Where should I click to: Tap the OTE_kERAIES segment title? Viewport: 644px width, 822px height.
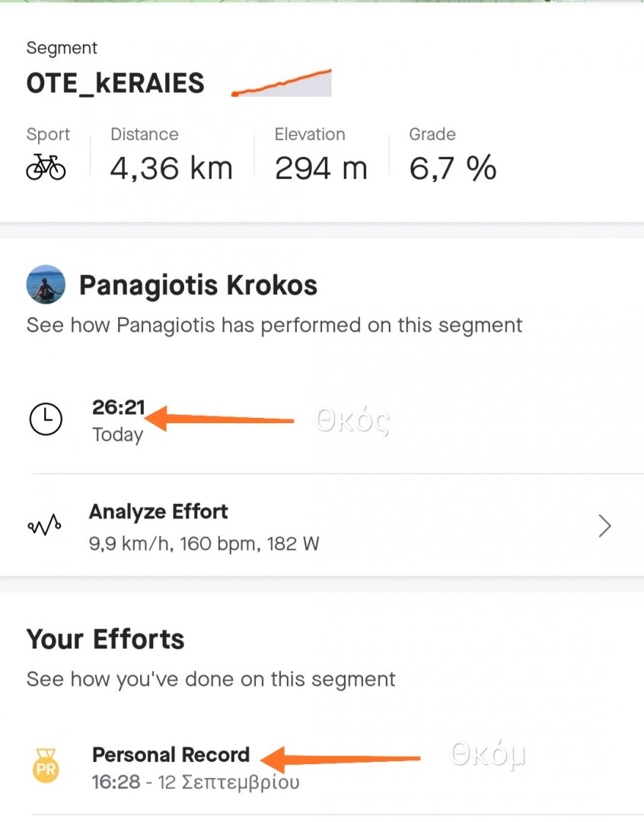tap(116, 83)
